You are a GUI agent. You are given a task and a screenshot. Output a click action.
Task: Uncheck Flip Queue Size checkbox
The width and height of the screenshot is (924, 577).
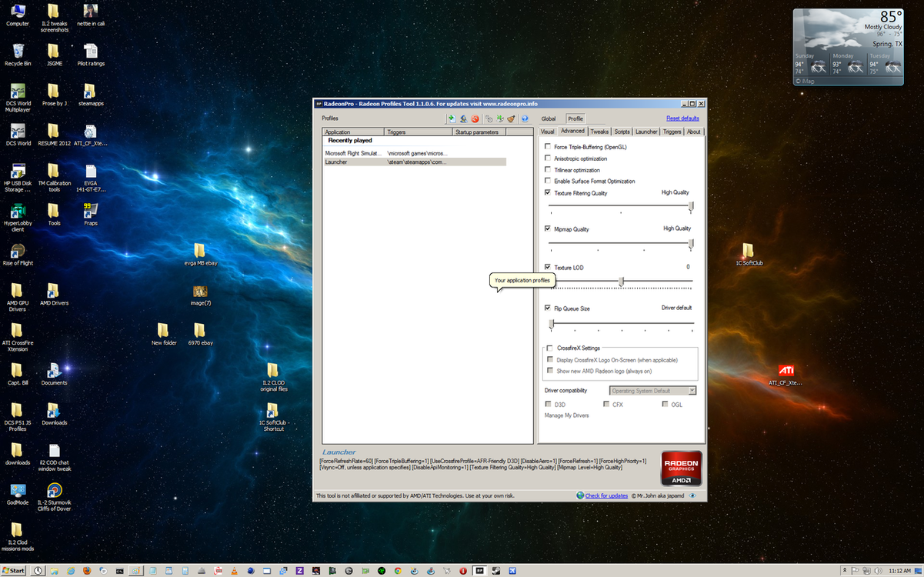click(x=547, y=308)
